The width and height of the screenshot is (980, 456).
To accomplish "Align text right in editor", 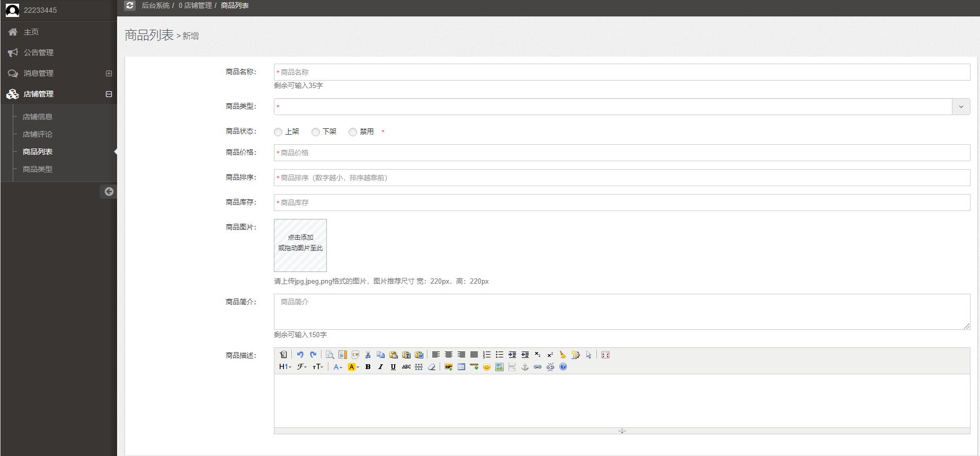I will click(461, 355).
